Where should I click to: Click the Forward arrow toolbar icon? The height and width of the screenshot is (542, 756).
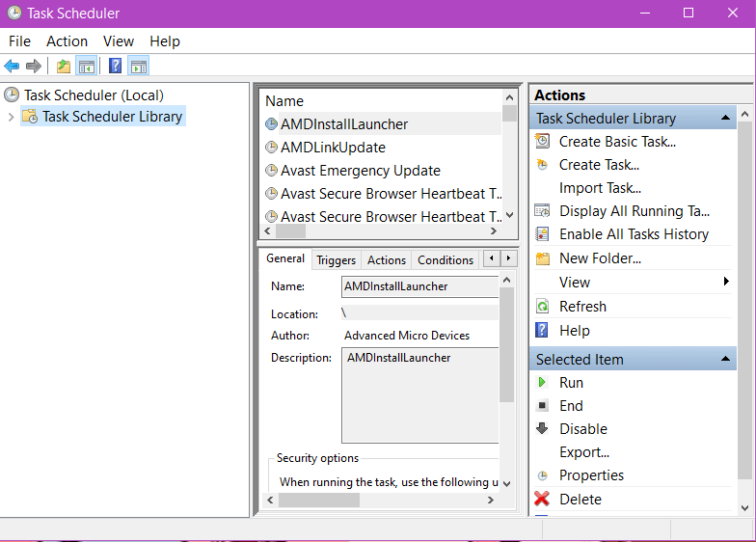[x=33, y=66]
